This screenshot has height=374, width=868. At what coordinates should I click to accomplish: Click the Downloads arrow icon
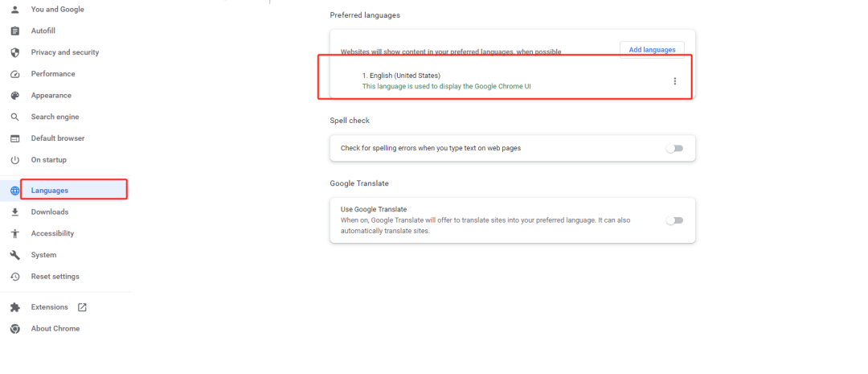(x=15, y=212)
